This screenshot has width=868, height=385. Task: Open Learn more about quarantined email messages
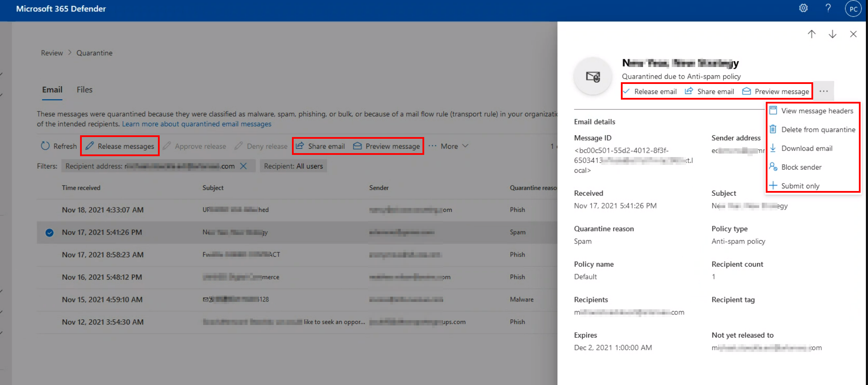click(x=197, y=124)
